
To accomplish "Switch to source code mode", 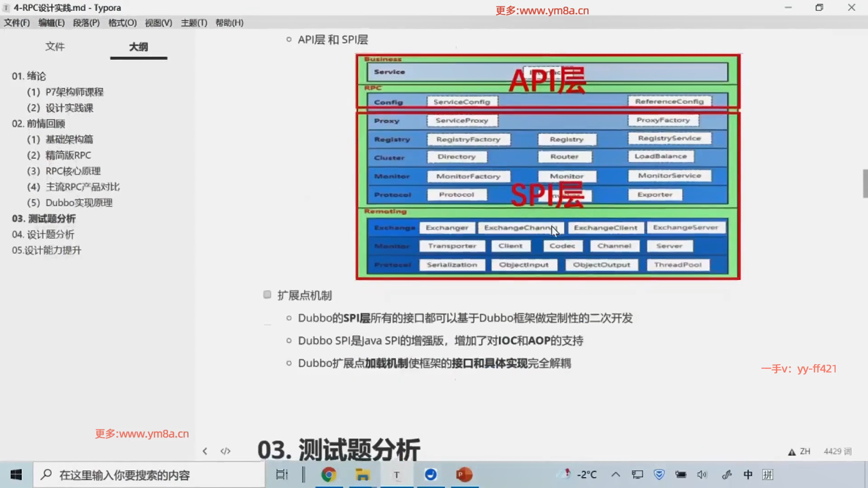I will click(226, 450).
